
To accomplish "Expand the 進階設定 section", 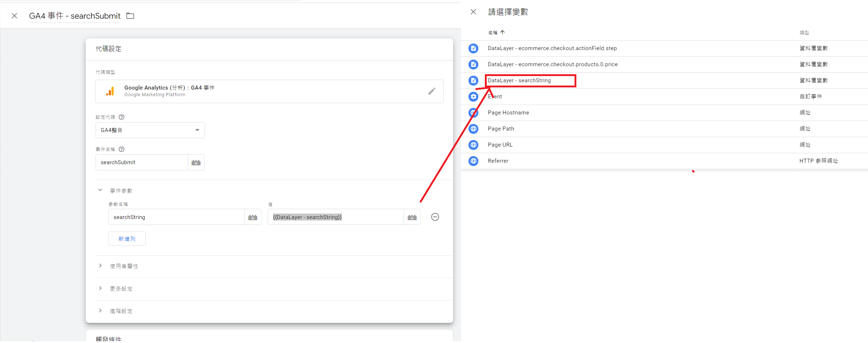I will (x=100, y=311).
